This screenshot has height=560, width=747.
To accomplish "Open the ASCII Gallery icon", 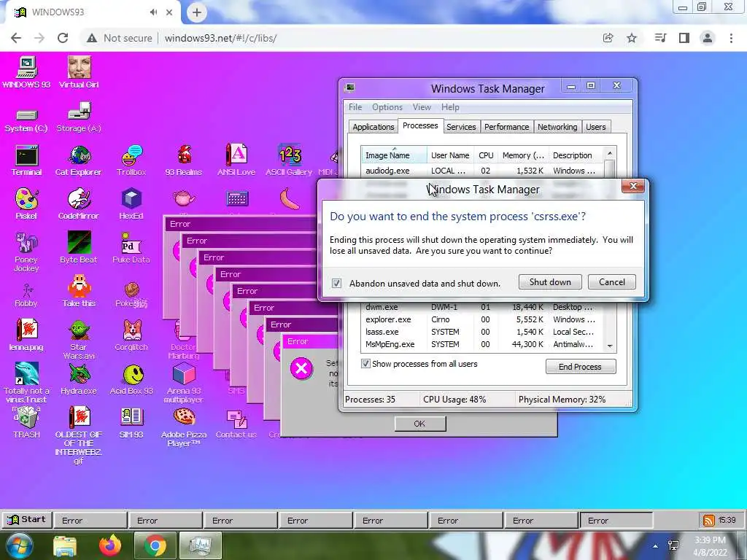I will pyautogui.click(x=289, y=160).
